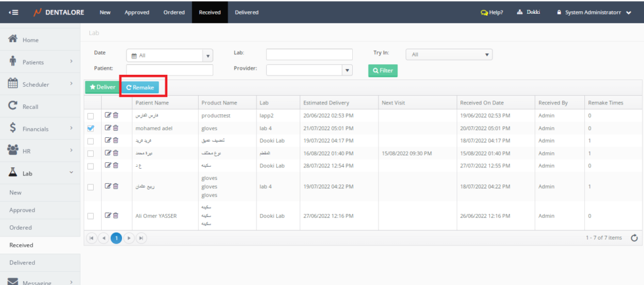
Task: Click the edit icon for mohamed adel row
Action: 108,128
